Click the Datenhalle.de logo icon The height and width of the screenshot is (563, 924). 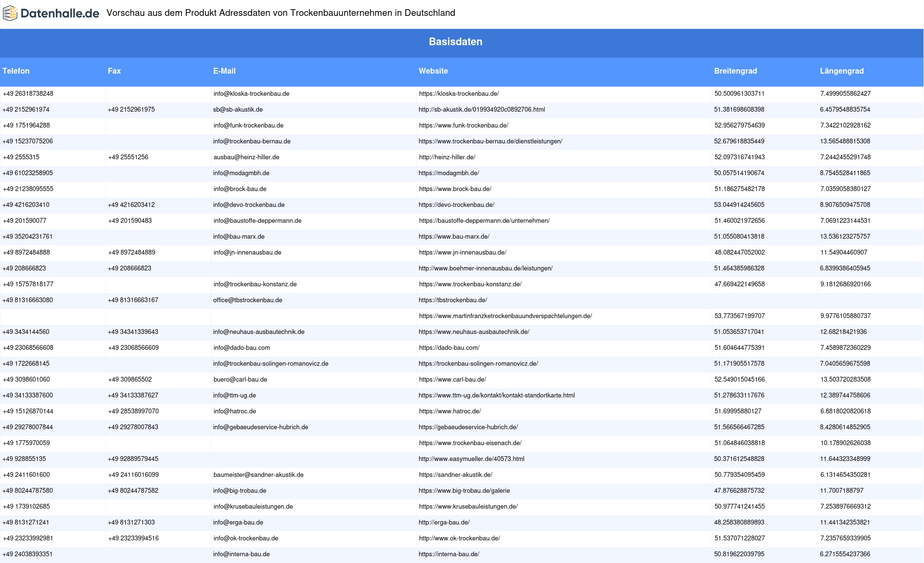10,13
